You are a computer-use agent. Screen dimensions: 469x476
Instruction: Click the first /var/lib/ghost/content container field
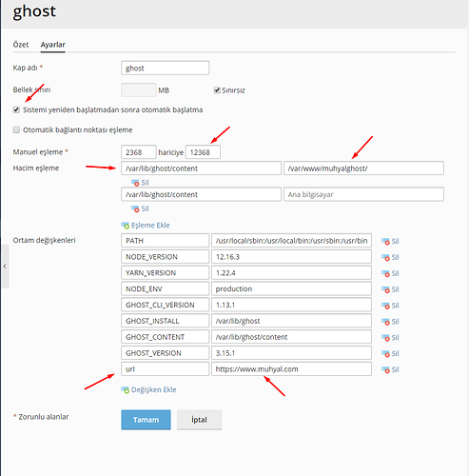pyautogui.click(x=201, y=169)
